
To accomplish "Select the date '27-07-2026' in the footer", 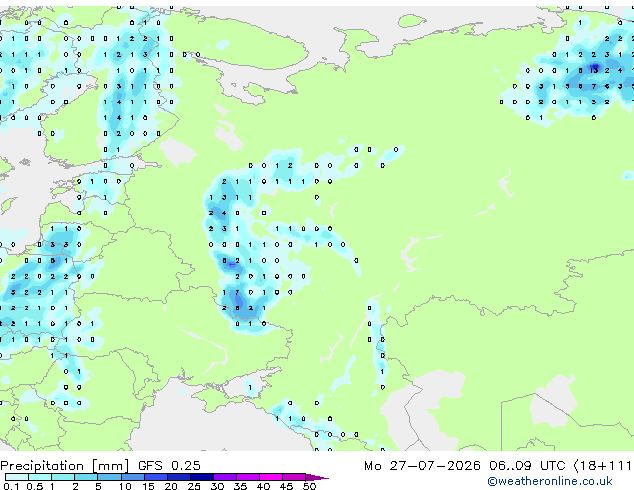I will tap(435, 465).
